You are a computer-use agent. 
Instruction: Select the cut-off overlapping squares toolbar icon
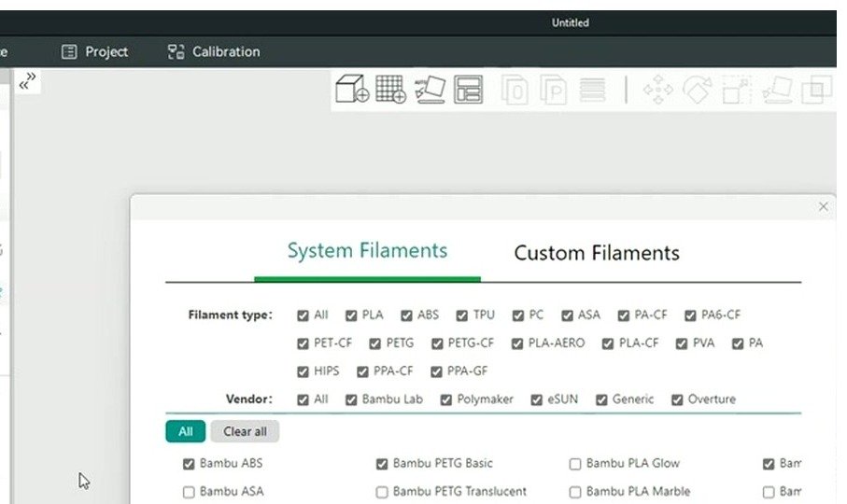pos(816,90)
